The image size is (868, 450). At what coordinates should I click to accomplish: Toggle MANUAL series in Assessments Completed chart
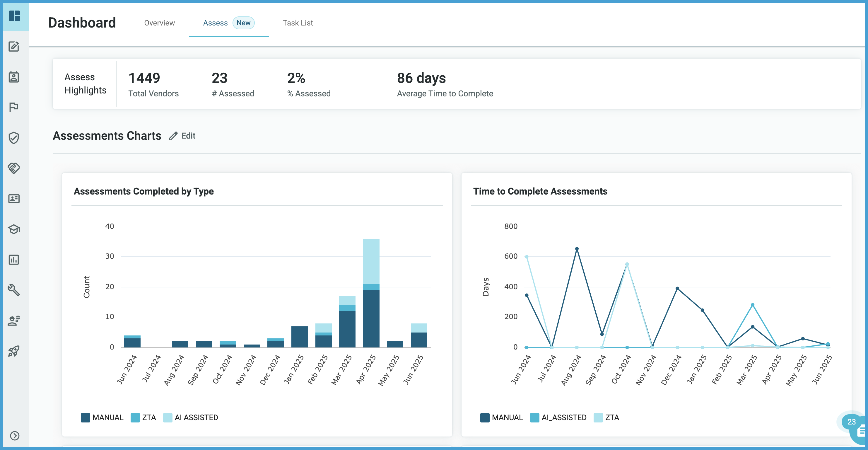pyautogui.click(x=102, y=417)
